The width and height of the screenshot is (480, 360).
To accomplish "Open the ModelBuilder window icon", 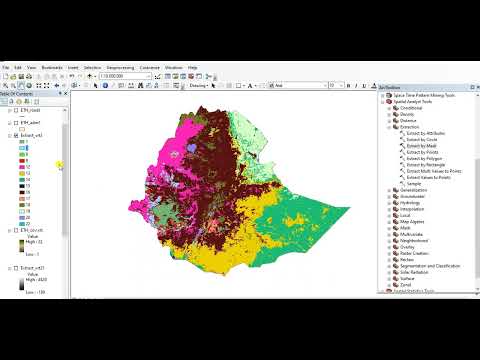I will click(x=208, y=76).
